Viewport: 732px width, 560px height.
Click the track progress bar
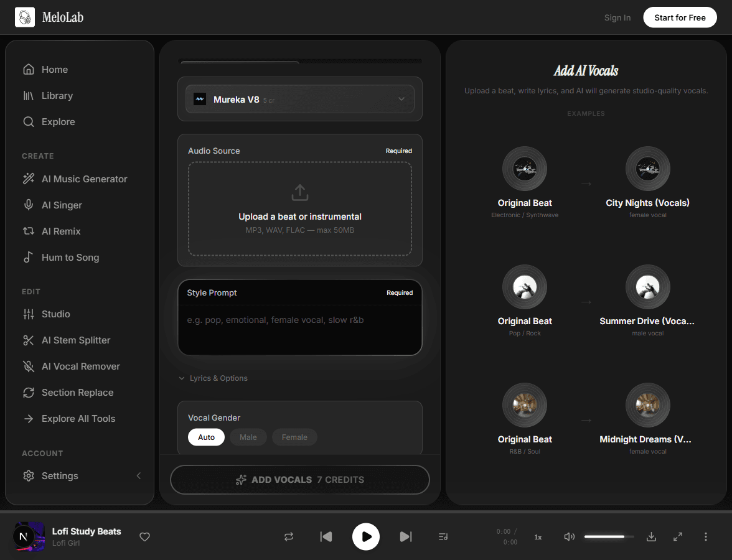pyautogui.click(x=366, y=512)
